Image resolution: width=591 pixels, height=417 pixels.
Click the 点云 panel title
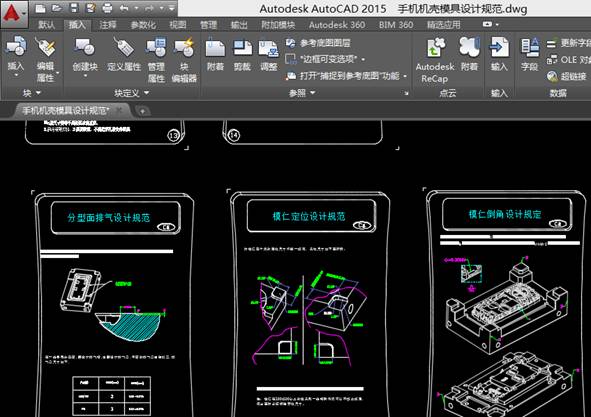click(x=447, y=93)
